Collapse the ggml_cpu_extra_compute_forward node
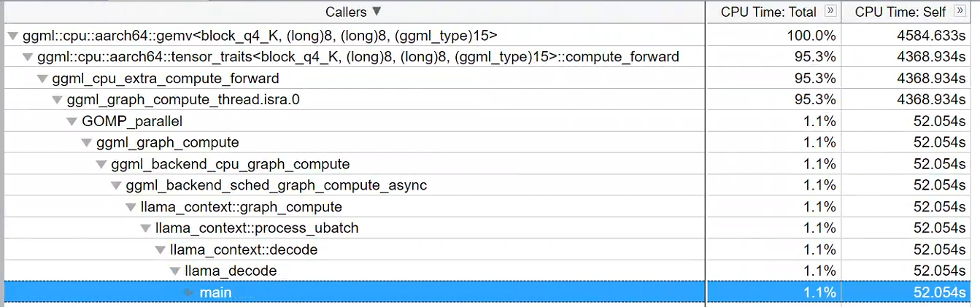 42,78
